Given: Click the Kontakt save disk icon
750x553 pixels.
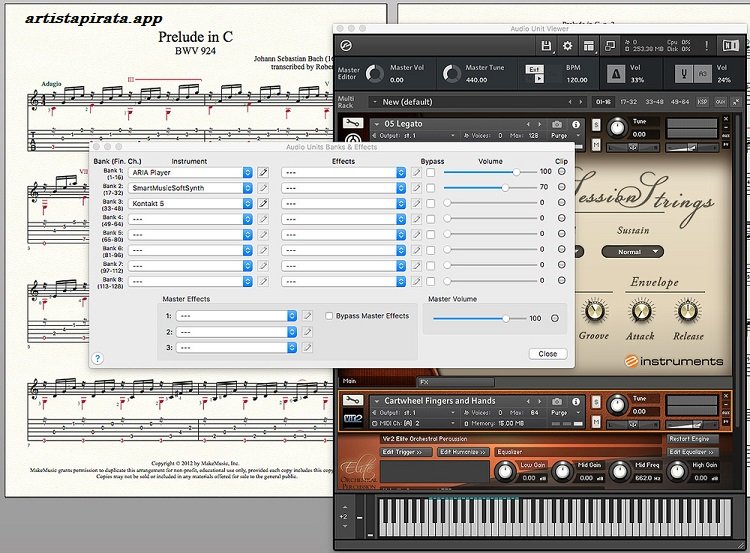Looking at the screenshot, I should pyautogui.click(x=547, y=47).
